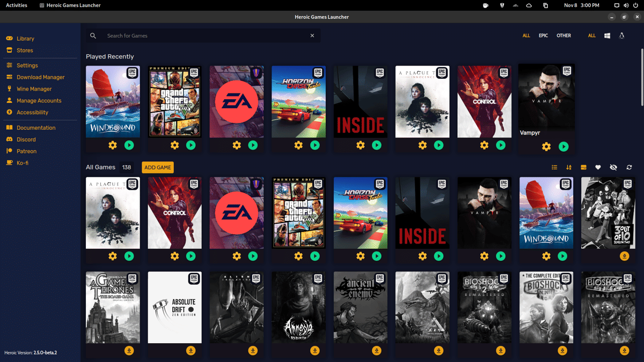644x362 pixels.
Task: Open the GNOME system power menu
Action: click(x=635, y=5)
